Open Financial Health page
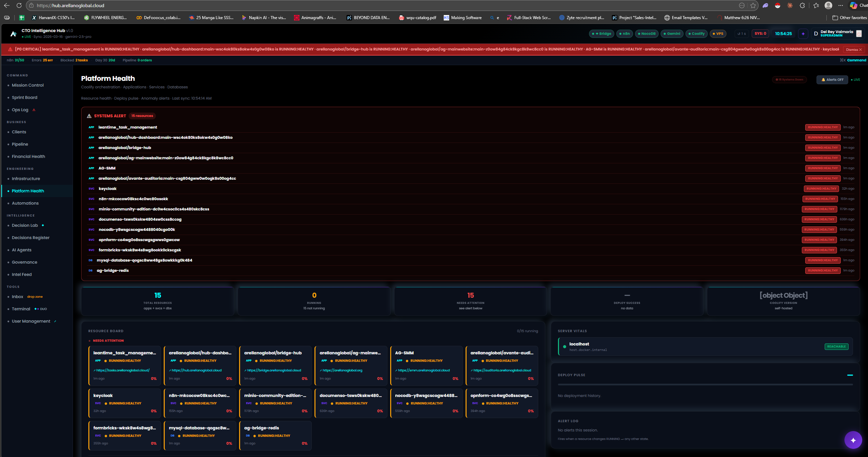868x457 pixels. click(28, 157)
